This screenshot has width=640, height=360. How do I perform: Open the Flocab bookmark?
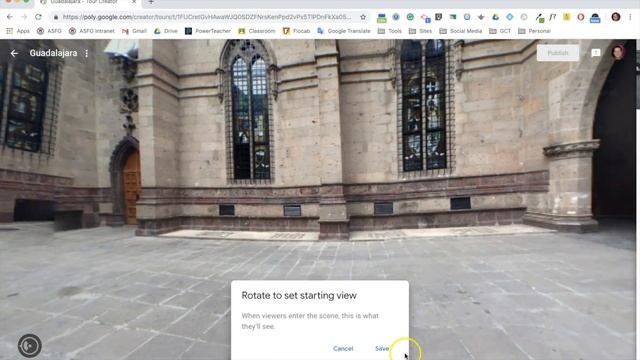coord(296,31)
